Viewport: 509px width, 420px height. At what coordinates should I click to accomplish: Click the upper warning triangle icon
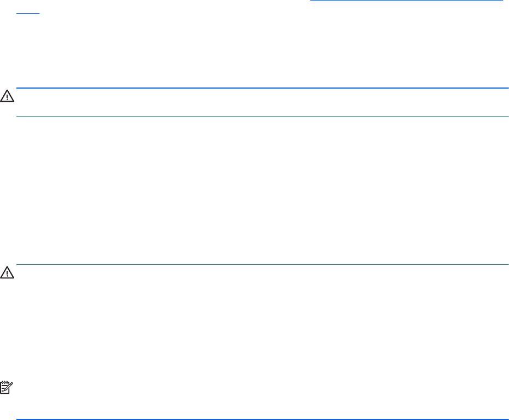click(8, 96)
